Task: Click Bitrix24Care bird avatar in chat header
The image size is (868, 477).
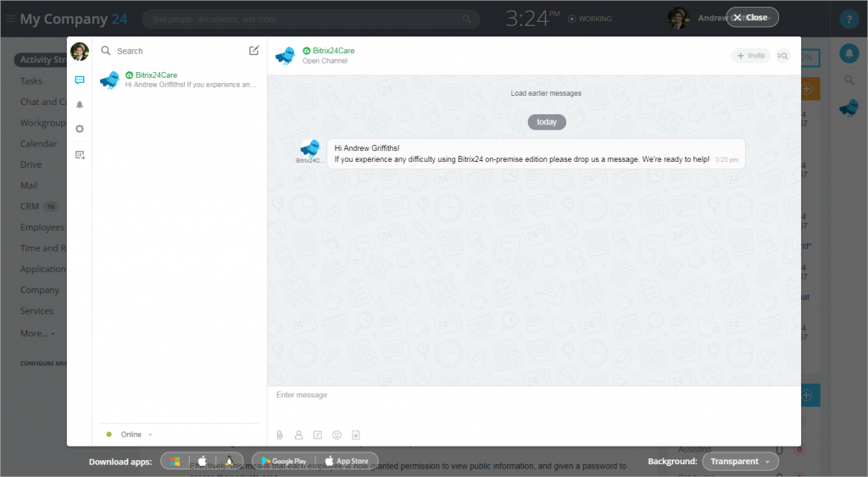Action: (x=286, y=55)
